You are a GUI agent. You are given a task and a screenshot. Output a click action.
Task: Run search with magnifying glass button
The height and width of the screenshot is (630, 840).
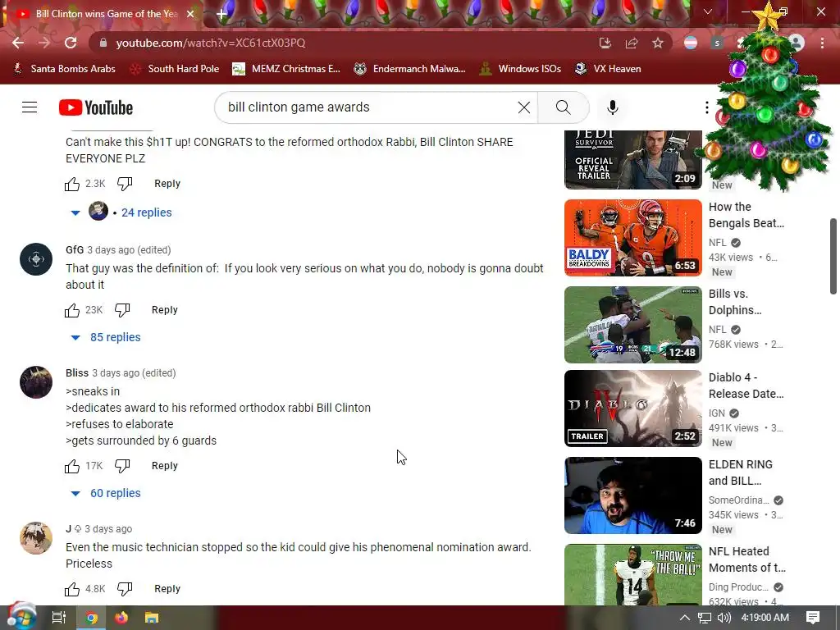563,107
